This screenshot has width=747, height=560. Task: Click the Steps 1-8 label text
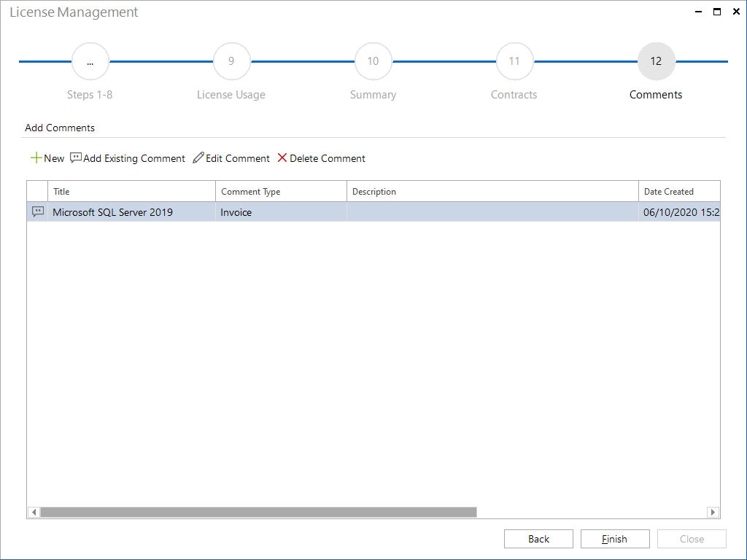click(90, 95)
